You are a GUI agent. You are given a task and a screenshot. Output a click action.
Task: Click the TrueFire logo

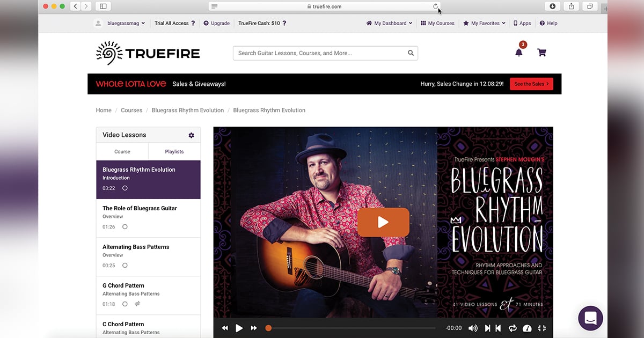pyautogui.click(x=148, y=53)
